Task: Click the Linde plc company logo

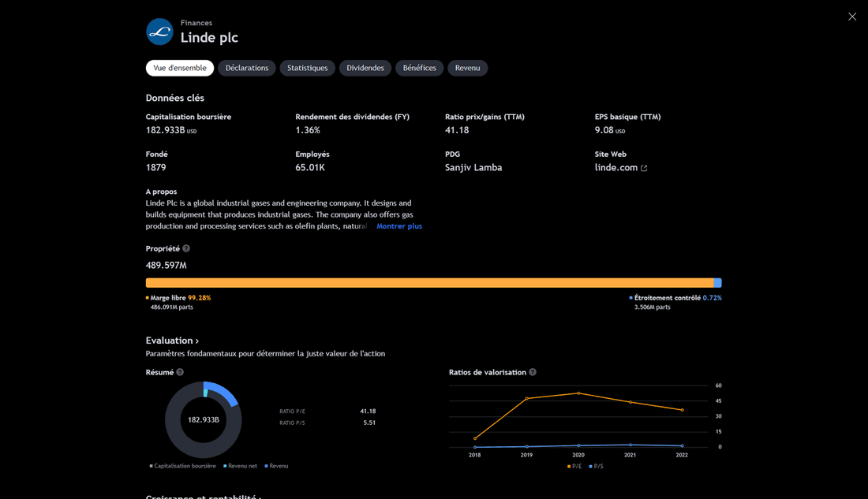Action: click(159, 32)
